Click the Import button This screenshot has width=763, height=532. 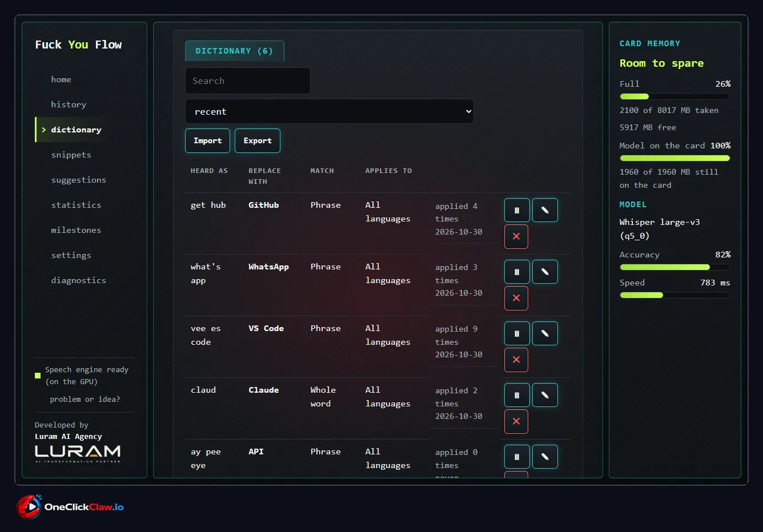(207, 140)
